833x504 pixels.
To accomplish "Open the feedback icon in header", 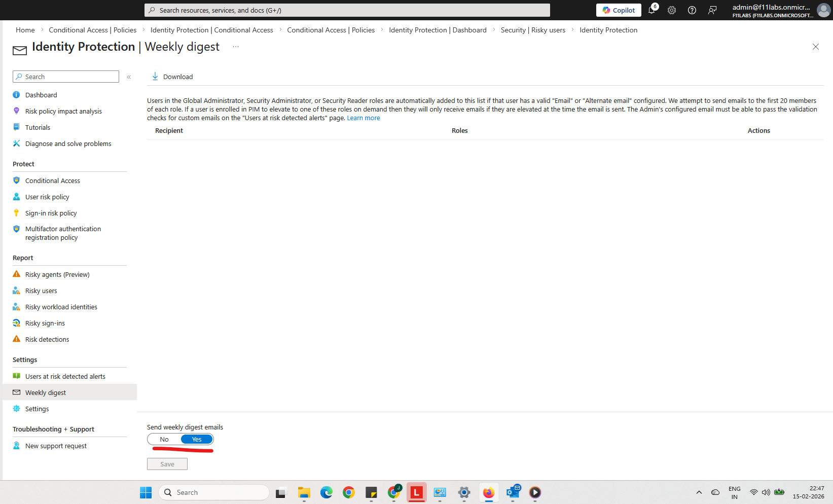I will click(712, 10).
